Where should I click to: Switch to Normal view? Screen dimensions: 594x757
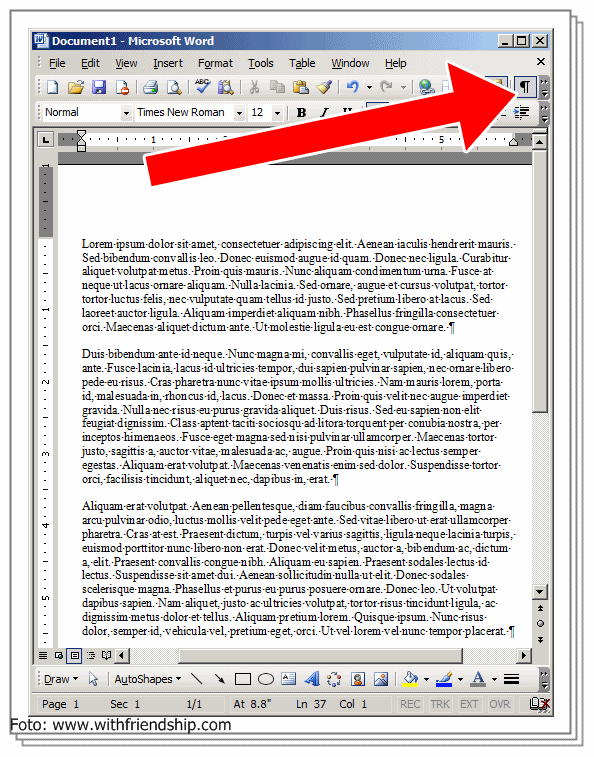[x=43, y=655]
